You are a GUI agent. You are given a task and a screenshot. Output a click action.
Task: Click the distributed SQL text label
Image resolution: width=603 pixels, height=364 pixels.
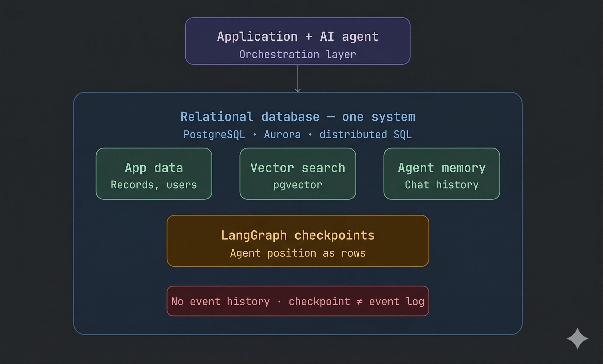click(365, 135)
